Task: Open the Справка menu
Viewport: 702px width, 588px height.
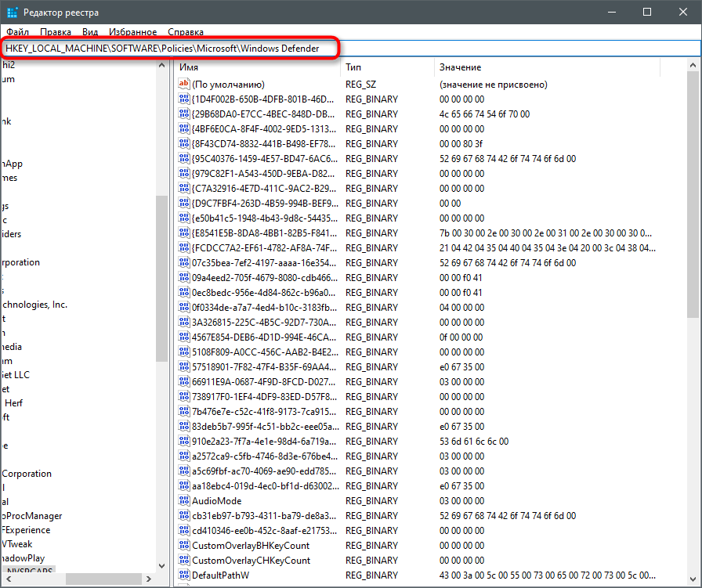Action: (186, 32)
